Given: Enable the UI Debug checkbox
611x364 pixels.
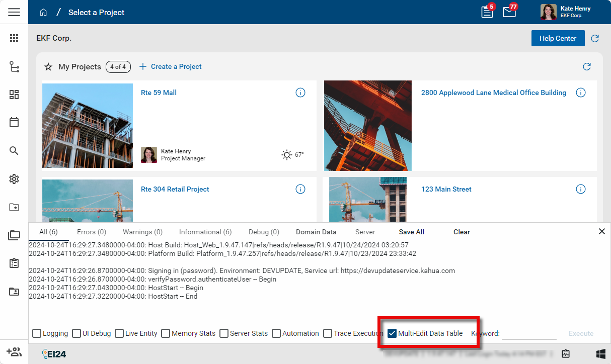Looking at the screenshot, I should click(77, 333).
